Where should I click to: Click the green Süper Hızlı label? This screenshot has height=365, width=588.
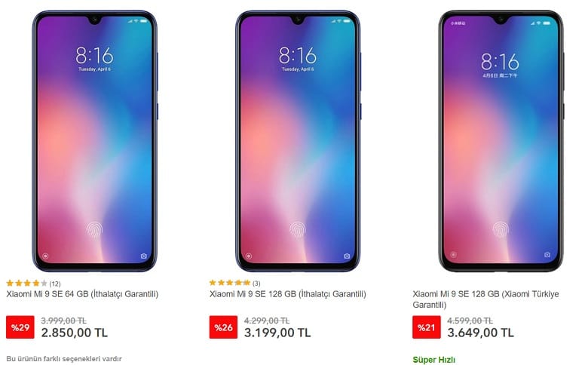(434, 360)
